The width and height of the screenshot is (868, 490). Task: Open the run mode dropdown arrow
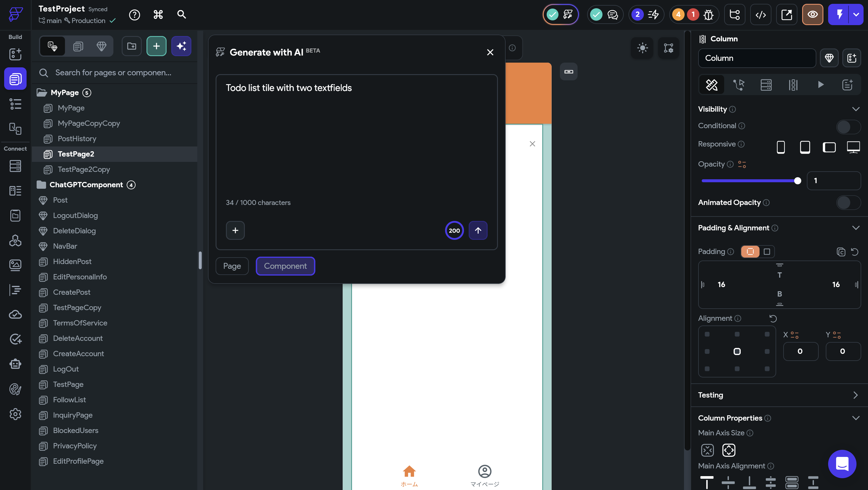[x=856, y=14]
